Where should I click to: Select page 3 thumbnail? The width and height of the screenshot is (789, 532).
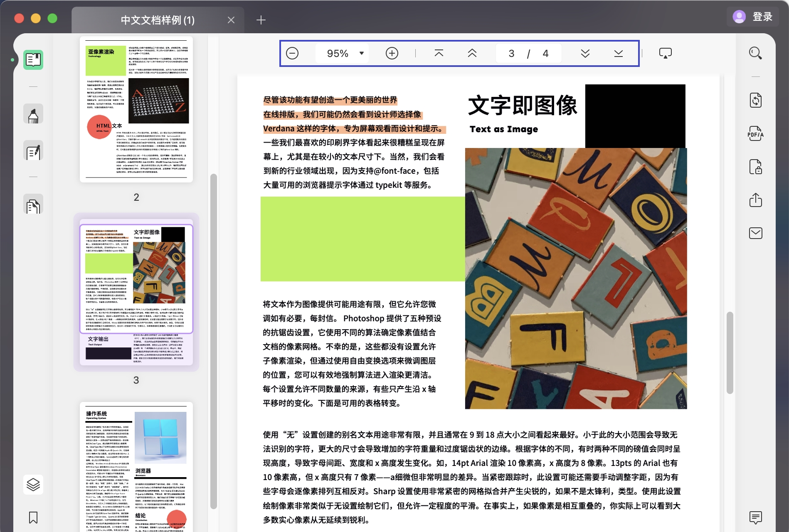tap(136, 292)
